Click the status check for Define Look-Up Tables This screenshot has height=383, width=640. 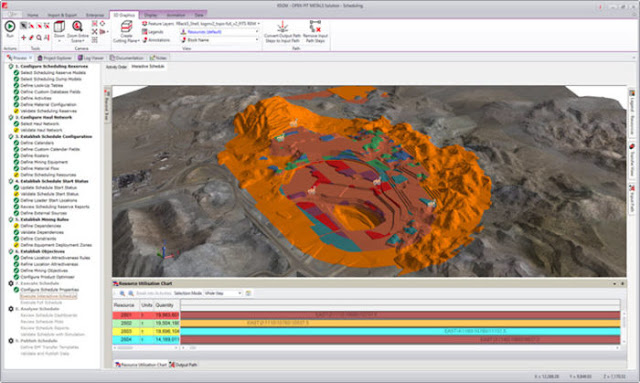[16, 85]
